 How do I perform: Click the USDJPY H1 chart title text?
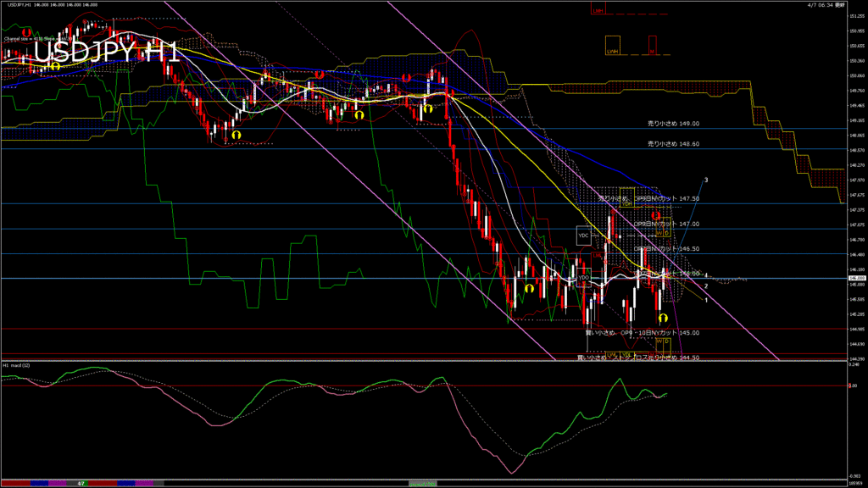(x=106, y=53)
